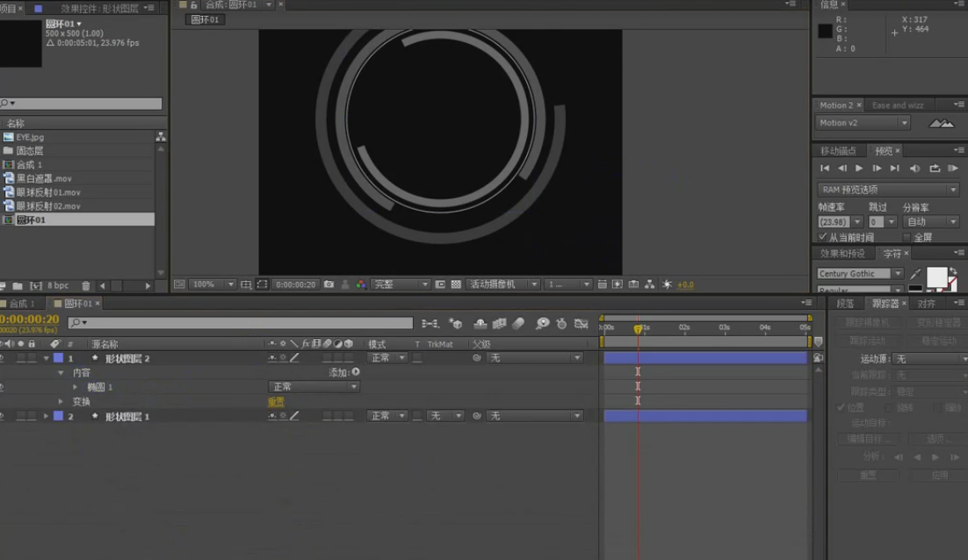Click the character fill color swatch

(x=935, y=276)
